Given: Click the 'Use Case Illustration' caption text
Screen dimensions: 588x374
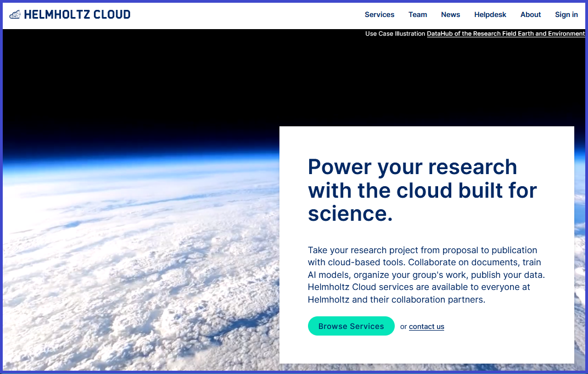Looking at the screenshot, I should click(395, 34).
